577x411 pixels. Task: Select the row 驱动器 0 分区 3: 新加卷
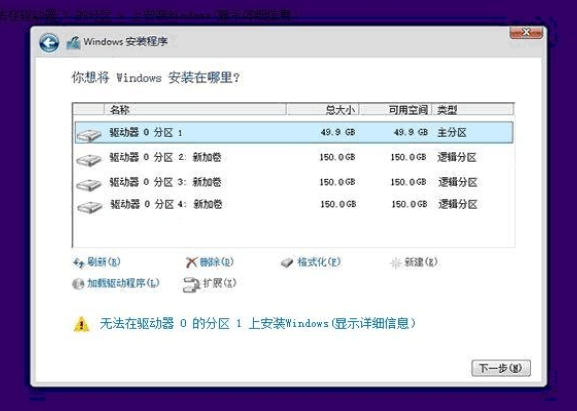click(x=294, y=182)
